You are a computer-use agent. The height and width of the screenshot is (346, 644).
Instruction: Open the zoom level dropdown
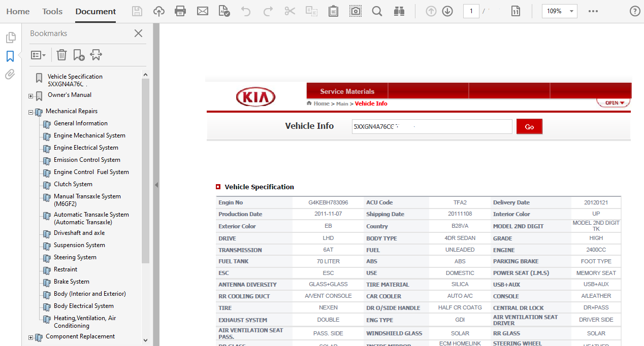coord(572,11)
